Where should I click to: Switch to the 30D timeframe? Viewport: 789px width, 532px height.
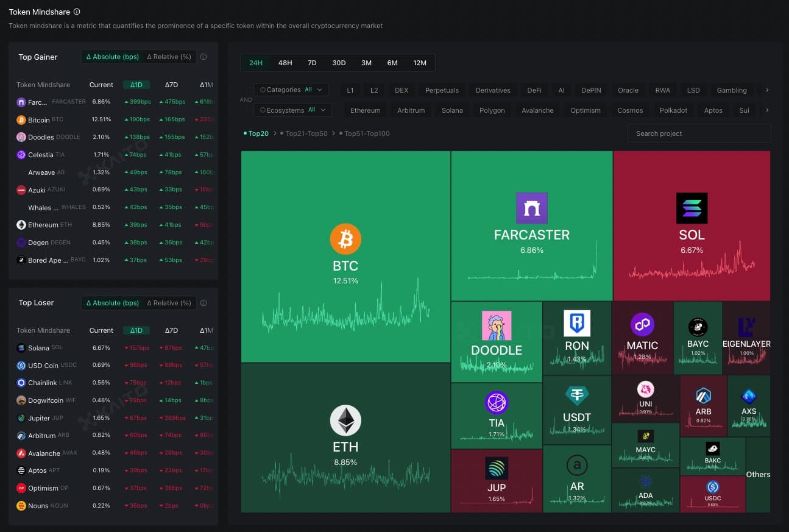click(339, 63)
